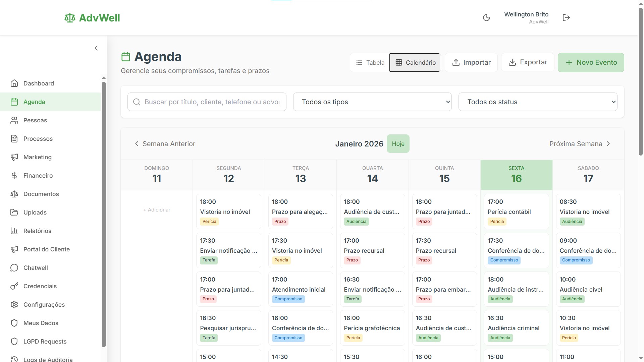Click the Novo Evento button

(591, 63)
